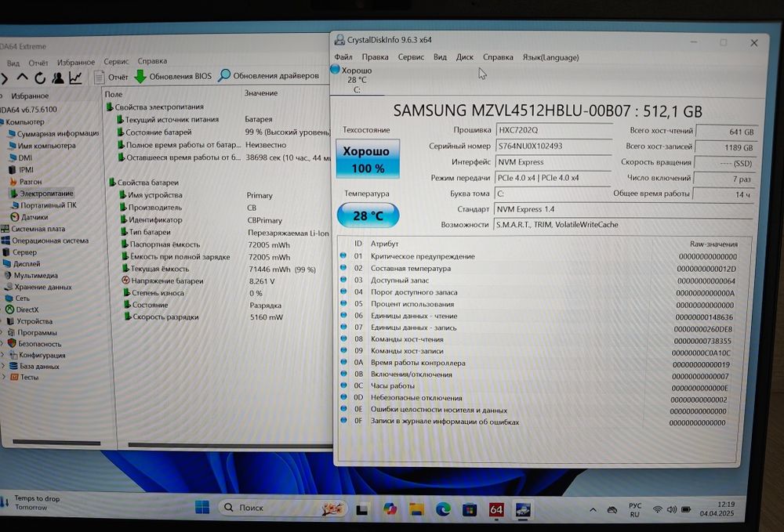Select Электропитание in AIDA64 tree
This screenshot has width=784, height=532.
click(42, 194)
